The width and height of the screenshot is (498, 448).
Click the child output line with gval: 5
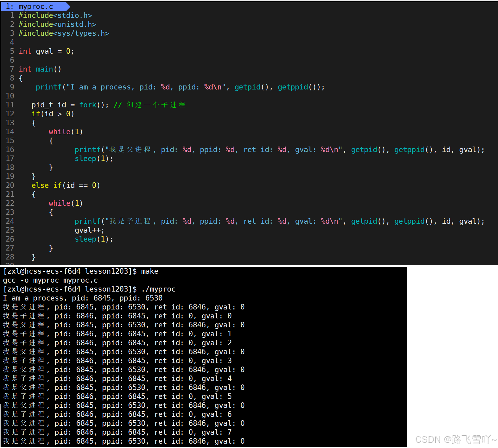[x=117, y=396]
